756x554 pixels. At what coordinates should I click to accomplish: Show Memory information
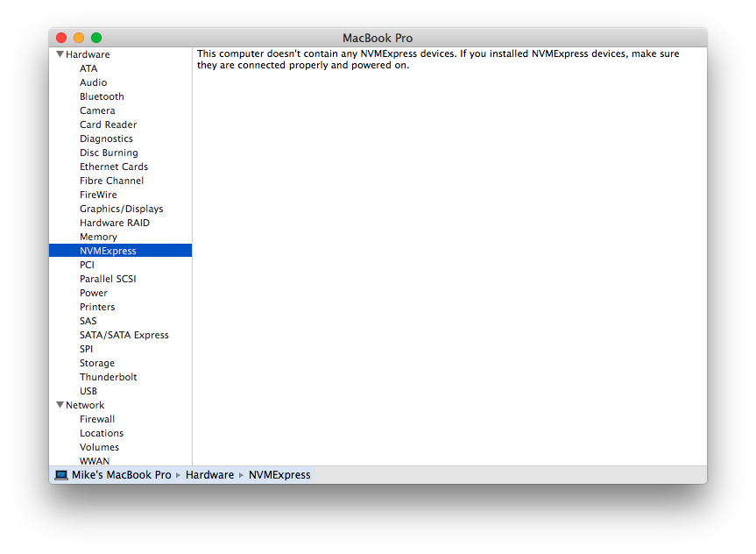coord(98,237)
